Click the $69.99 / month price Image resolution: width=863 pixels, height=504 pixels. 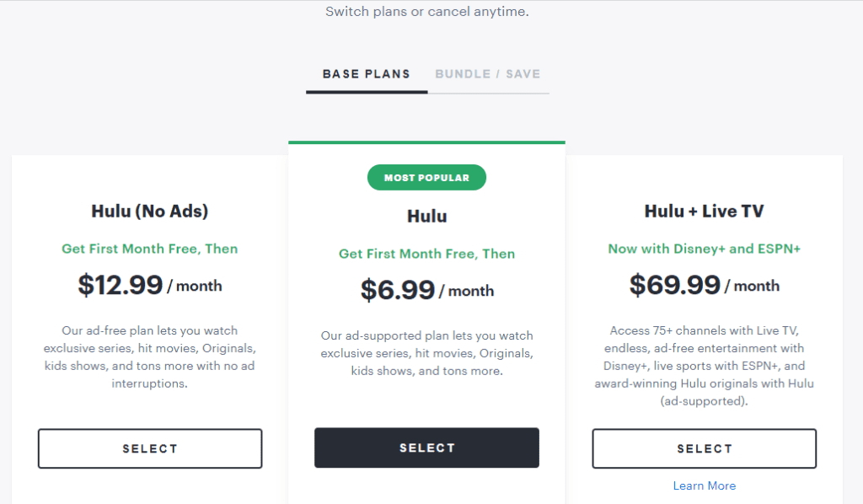(704, 285)
